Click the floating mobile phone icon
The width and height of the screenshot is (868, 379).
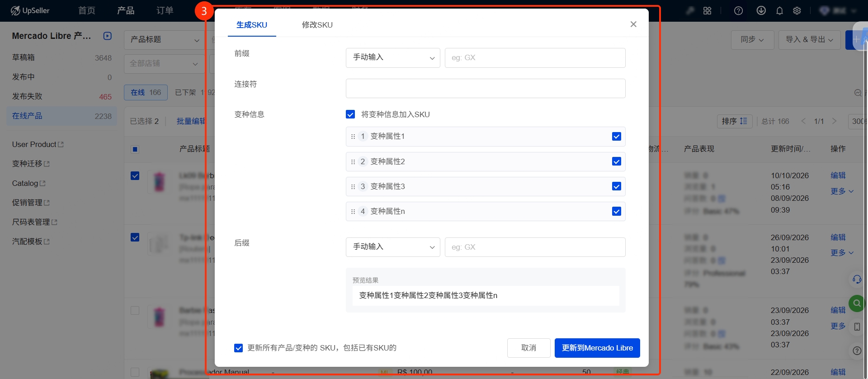coord(857,327)
